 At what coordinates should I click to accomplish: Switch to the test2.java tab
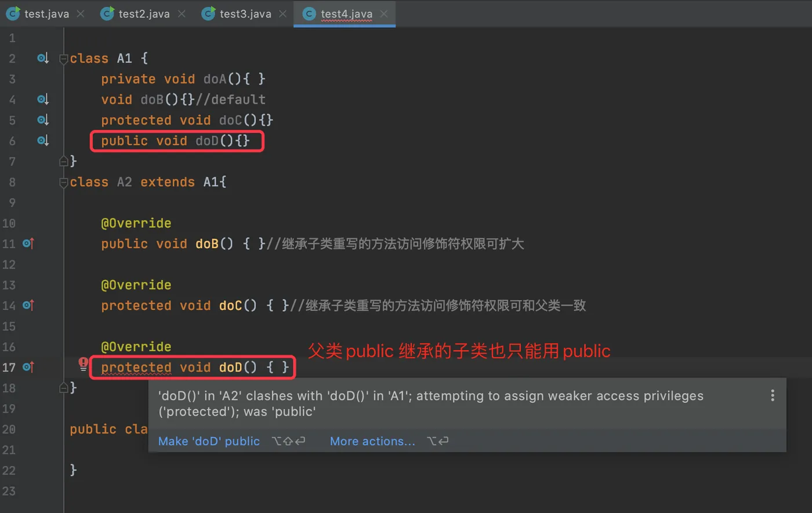144,14
